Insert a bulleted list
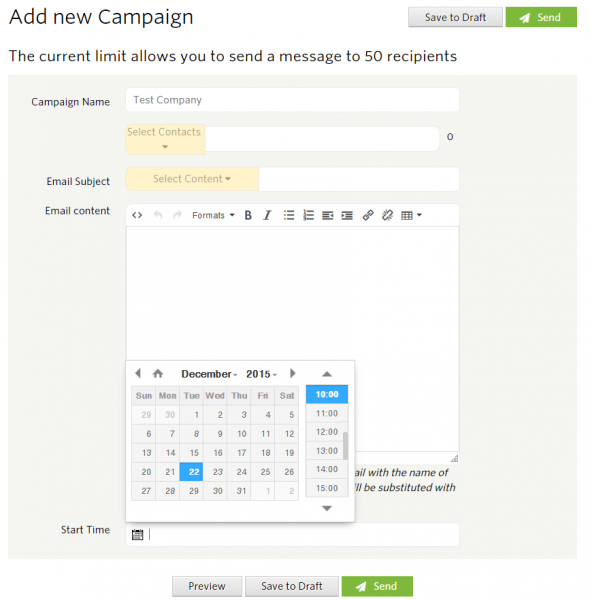This screenshot has height=600, width=590. (289, 215)
